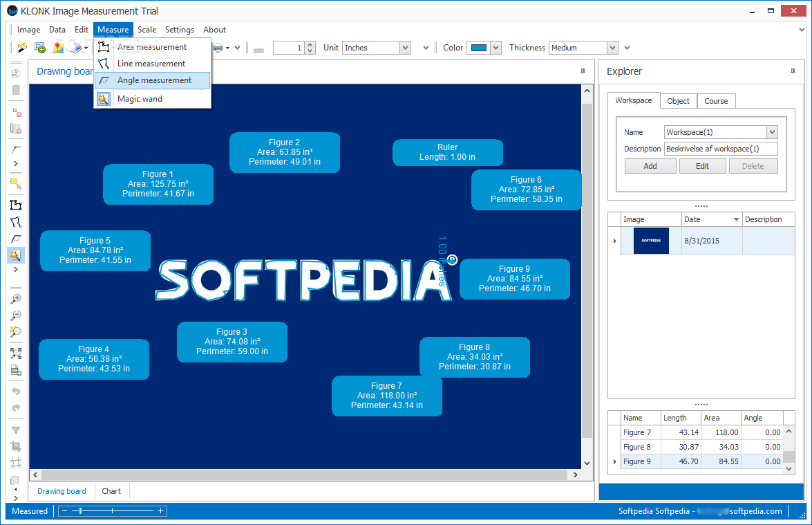Switch to the Object tab
The image size is (812, 525).
click(679, 101)
